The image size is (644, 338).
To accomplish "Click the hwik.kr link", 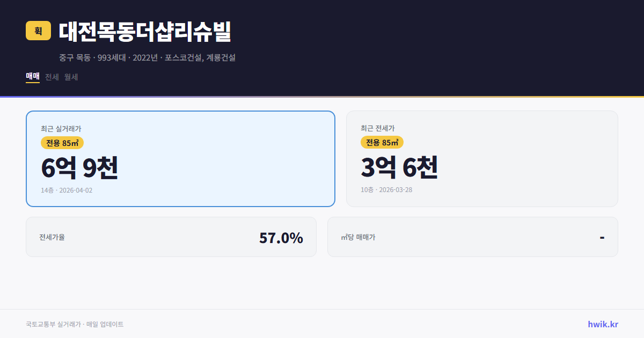I will click(603, 324).
